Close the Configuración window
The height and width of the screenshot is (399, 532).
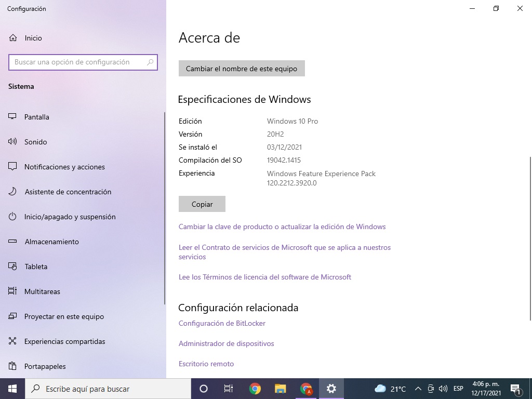520,8
